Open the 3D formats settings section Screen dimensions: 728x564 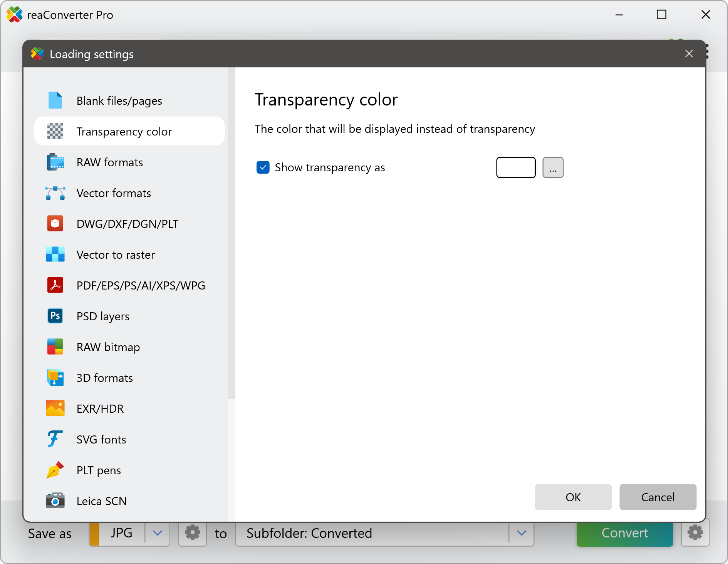click(x=104, y=378)
